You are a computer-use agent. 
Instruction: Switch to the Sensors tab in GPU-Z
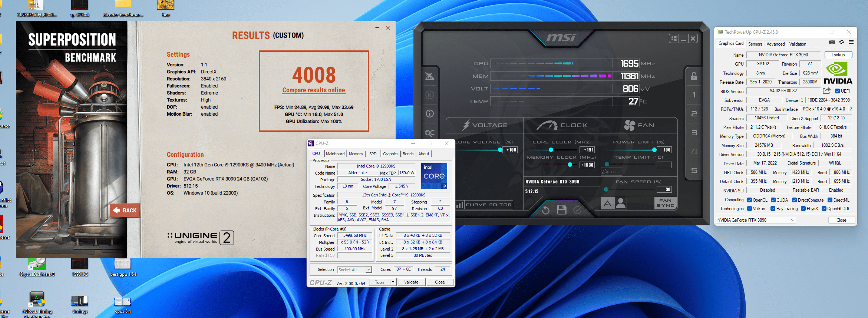(755, 44)
